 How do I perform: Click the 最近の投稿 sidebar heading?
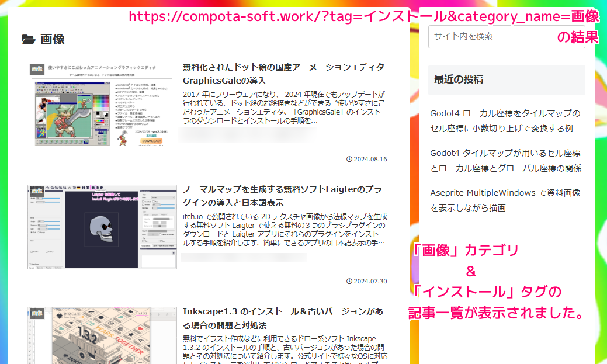click(507, 80)
